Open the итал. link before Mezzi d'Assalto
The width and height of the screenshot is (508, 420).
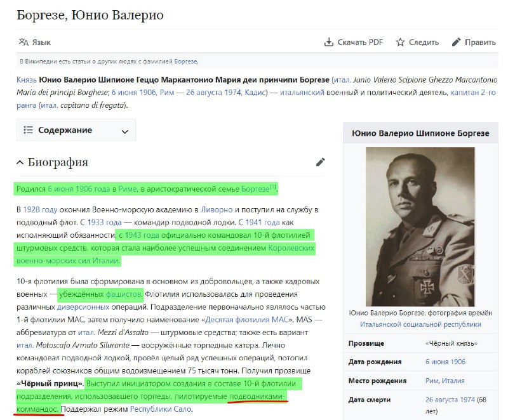(x=86, y=332)
